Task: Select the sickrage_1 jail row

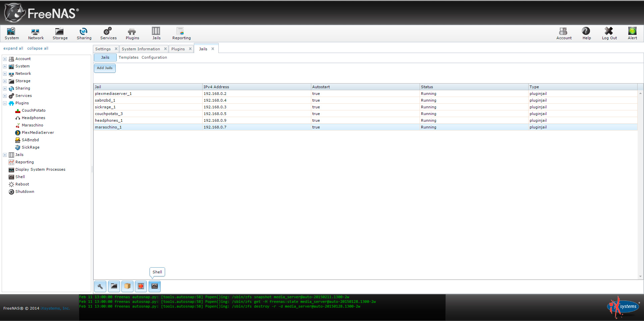Action: click(366, 107)
